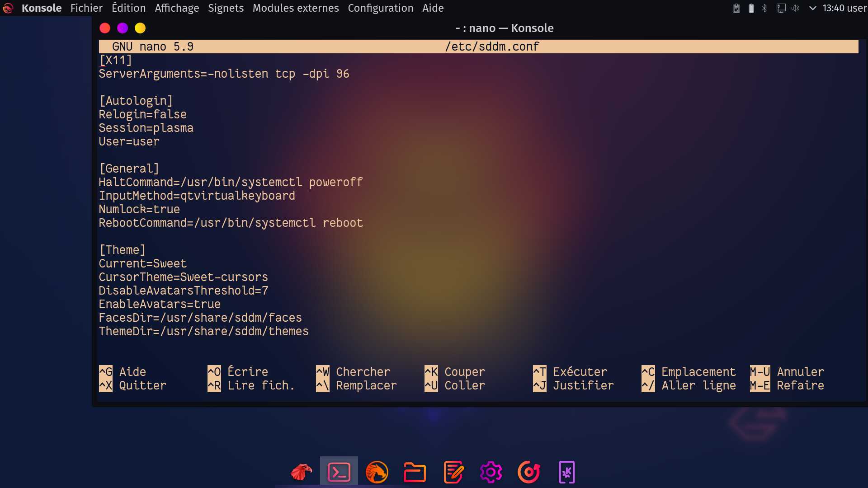Click the ^K Couper shortcut

[455, 372]
